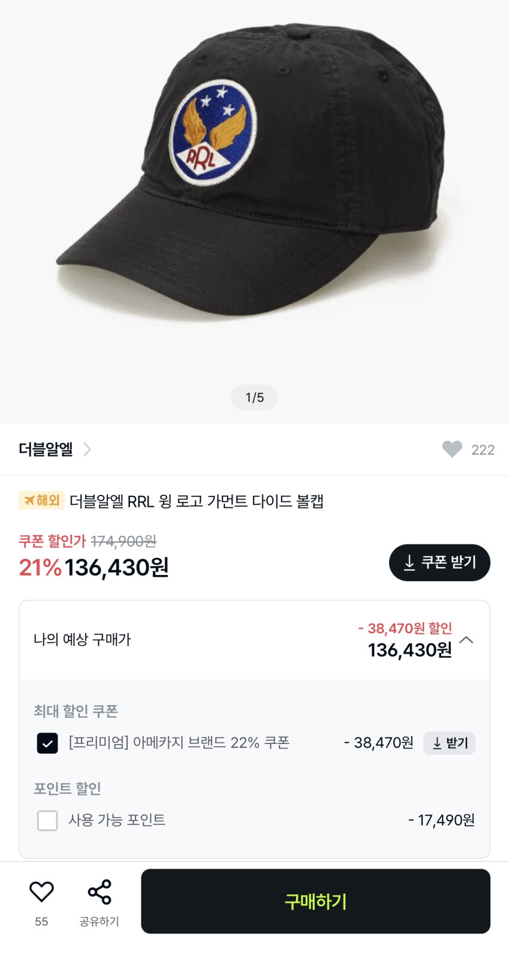This screenshot has height=980, width=509.
Task: Tap the 공유하기 label
Action: [x=100, y=921]
